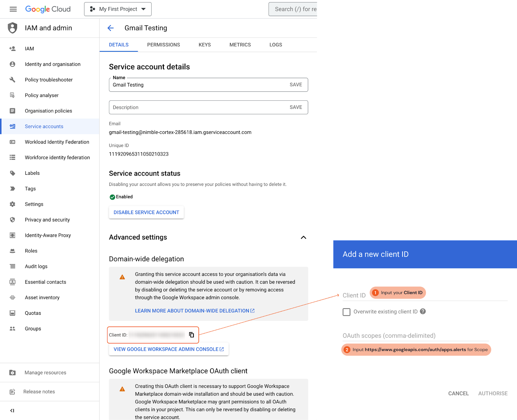Switch to the Permissions tab
Viewport: 517px width, 420px height.
(164, 45)
